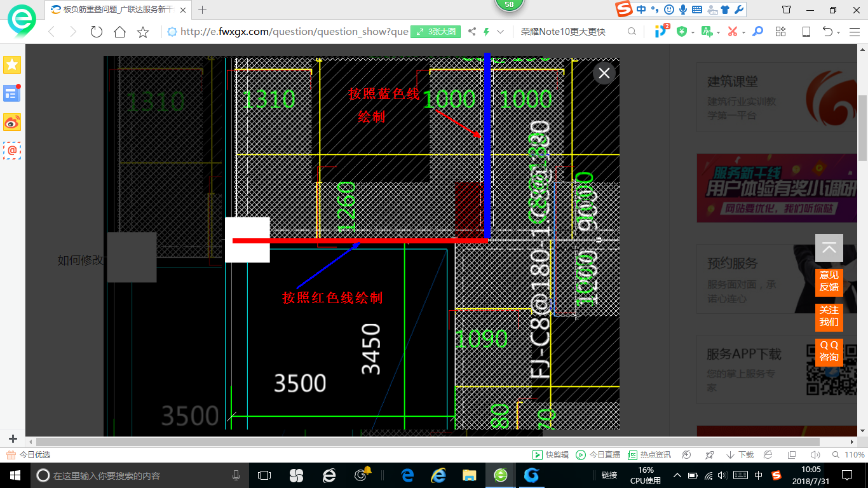Open 今日直播 in status bar

click(x=598, y=455)
